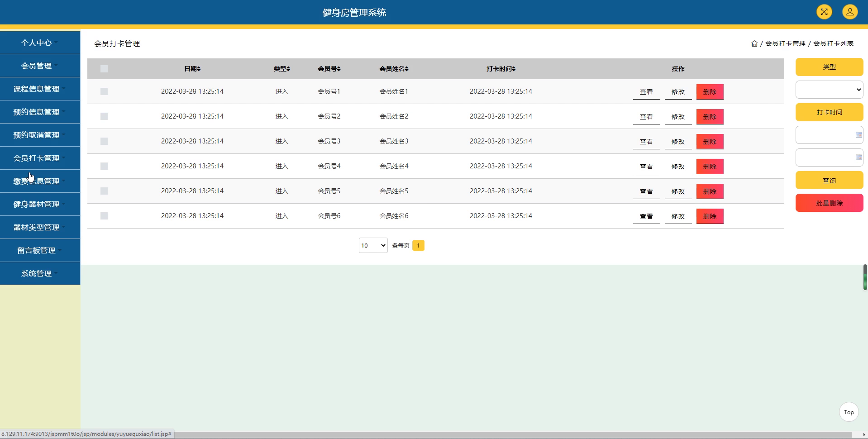Edit the 会员号5 row via 修改
The width and height of the screenshot is (868, 439).
coord(678,191)
